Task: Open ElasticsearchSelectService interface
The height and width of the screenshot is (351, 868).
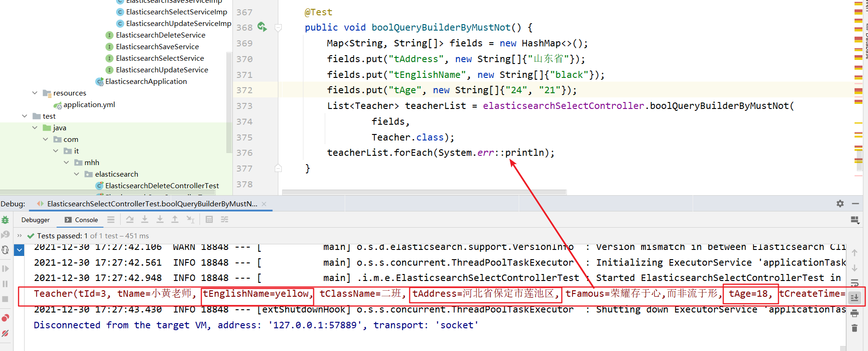Action: tap(160, 58)
